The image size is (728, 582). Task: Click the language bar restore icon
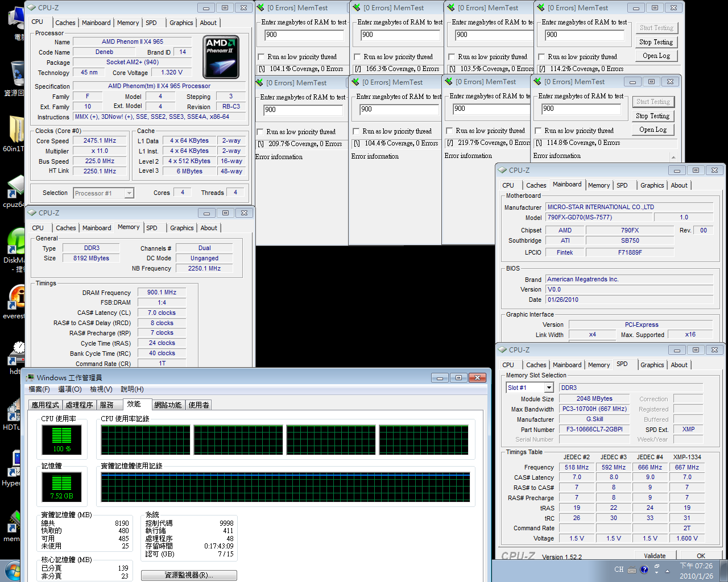657,567
